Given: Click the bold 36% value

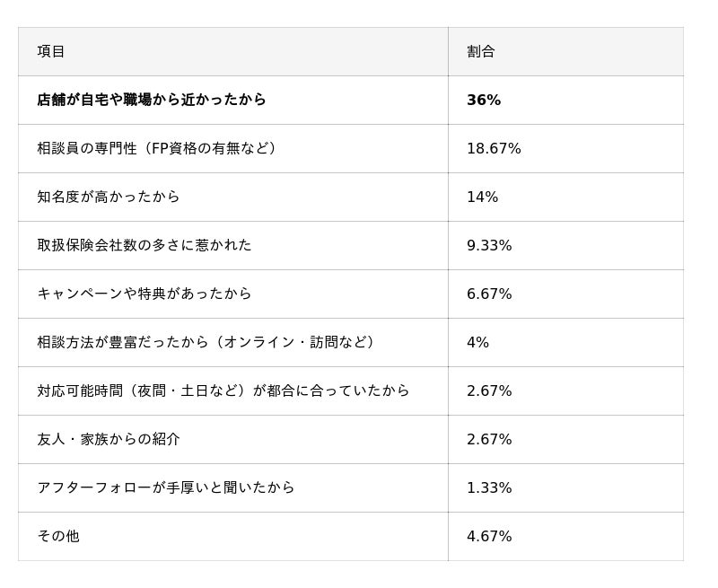Looking at the screenshot, I should point(484,100).
